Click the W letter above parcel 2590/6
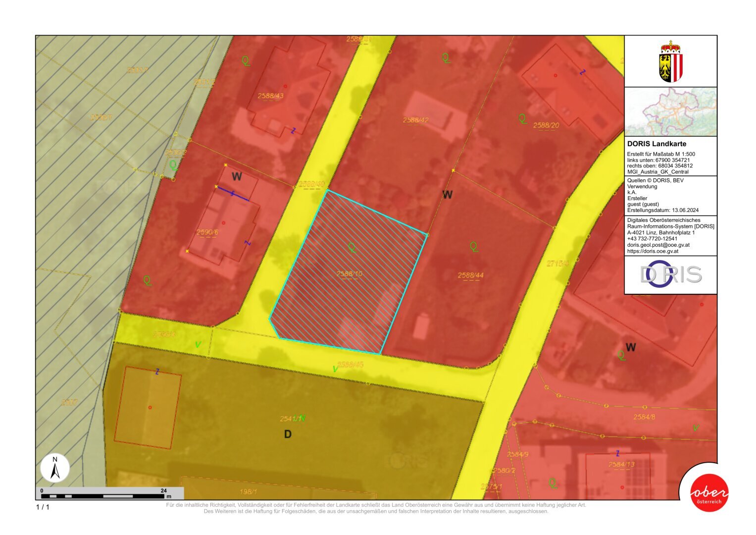Viewport: 756px width, 535px height. point(237,176)
